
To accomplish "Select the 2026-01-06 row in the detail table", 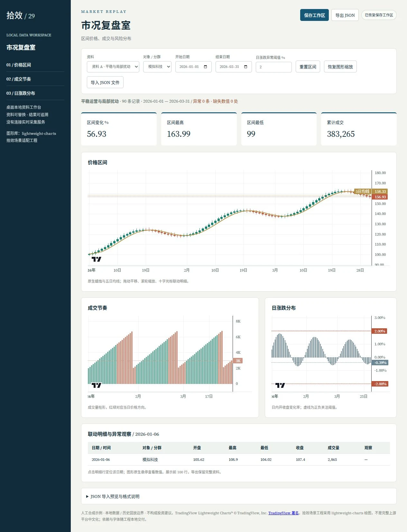I will [x=239, y=460].
